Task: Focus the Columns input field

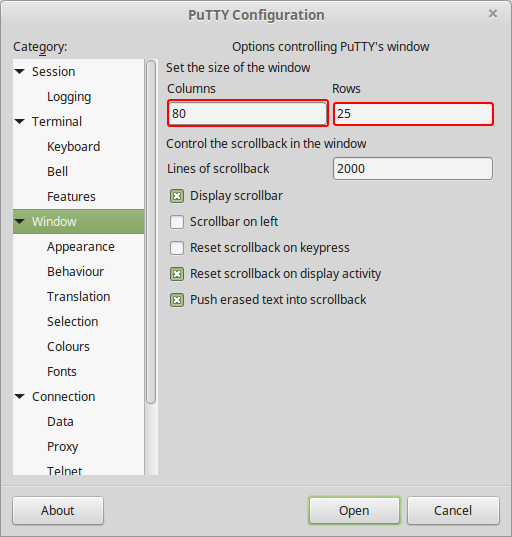Action: click(x=248, y=113)
